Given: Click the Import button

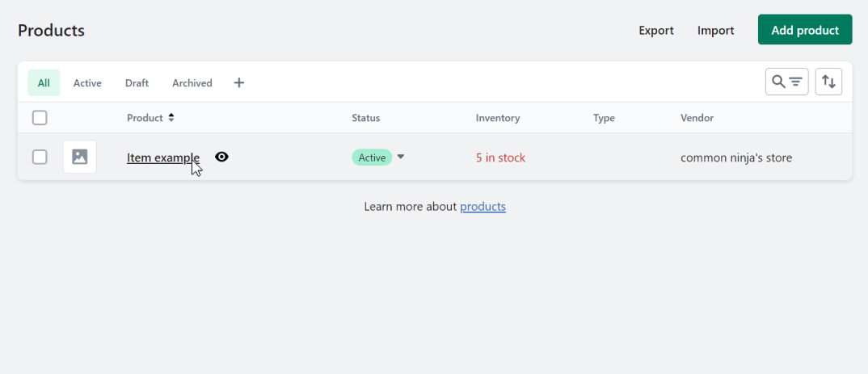Looking at the screenshot, I should point(715,31).
